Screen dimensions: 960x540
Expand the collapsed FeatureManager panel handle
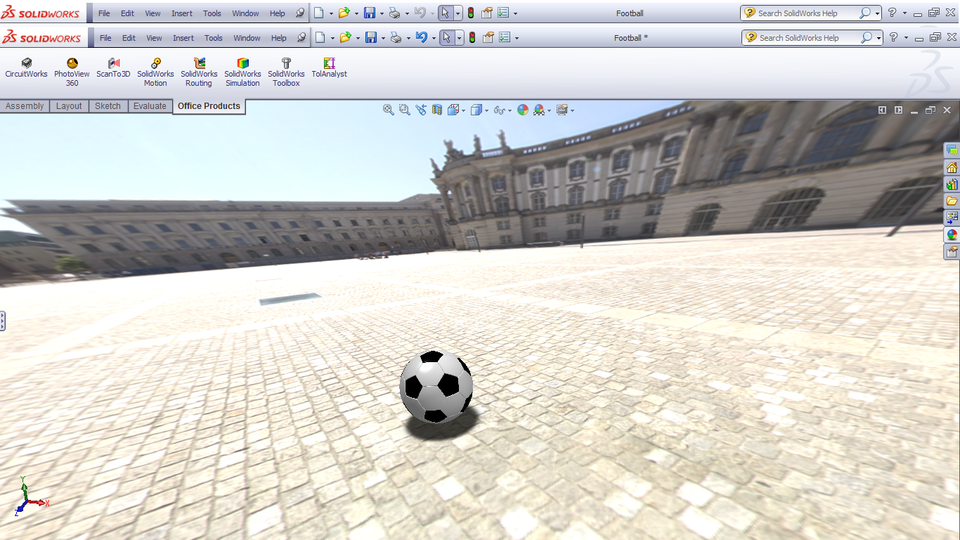[x=3, y=321]
